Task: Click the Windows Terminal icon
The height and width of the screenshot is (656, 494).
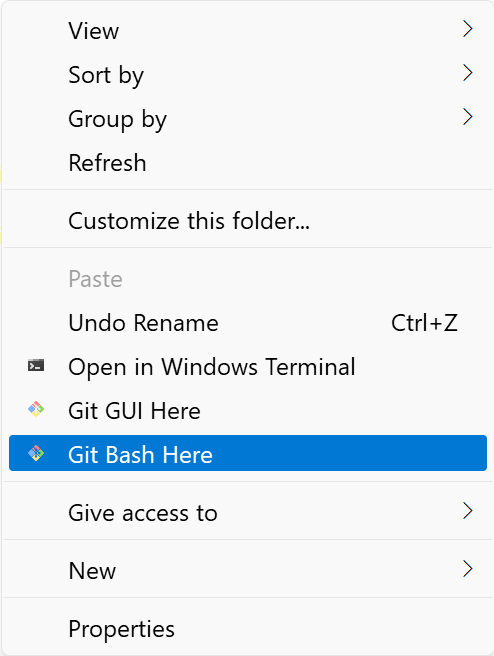Action: point(36,366)
